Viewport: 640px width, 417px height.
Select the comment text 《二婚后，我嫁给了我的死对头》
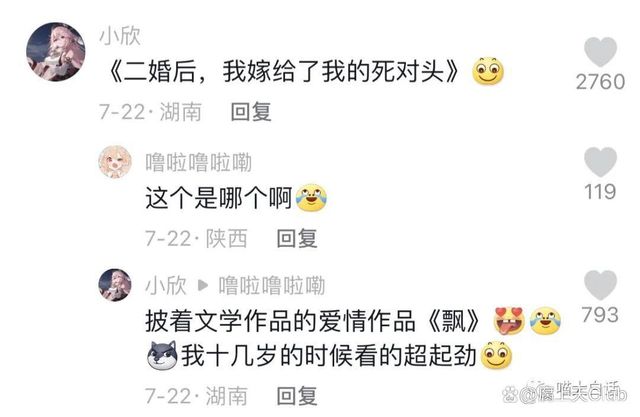pyautogui.click(x=283, y=71)
